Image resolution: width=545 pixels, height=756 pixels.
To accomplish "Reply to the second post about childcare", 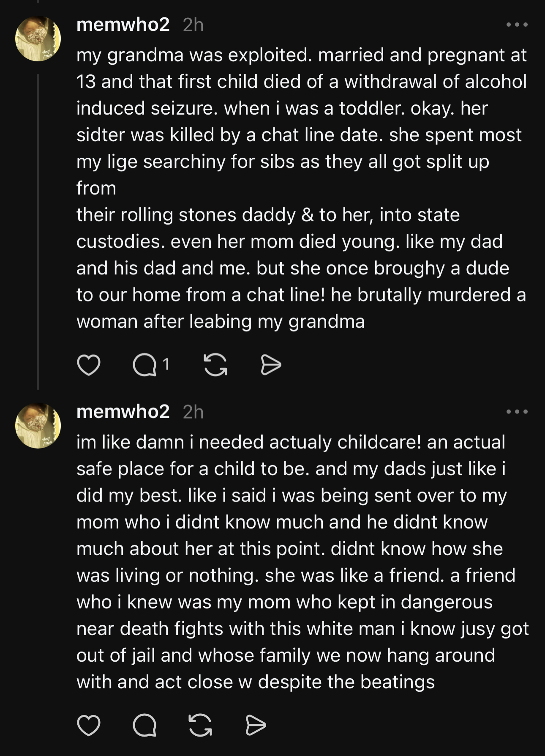I will pyautogui.click(x=144, y=726).
